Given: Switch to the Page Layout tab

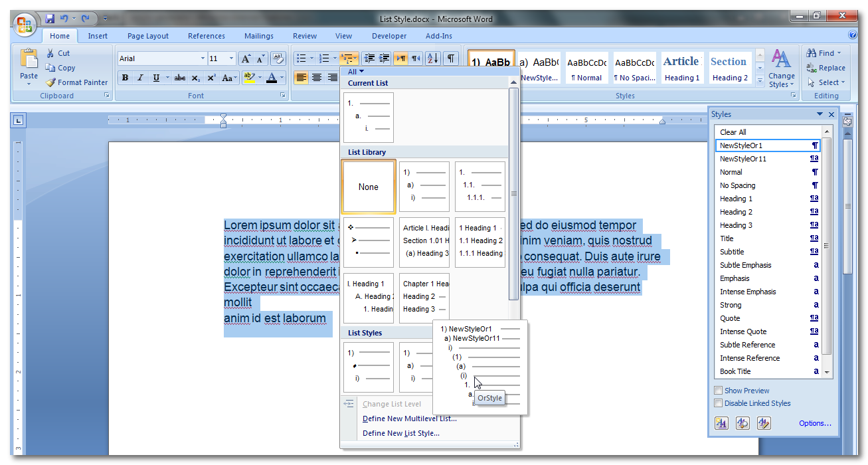Looking at the screenshot, I should (x=148, y=36).
